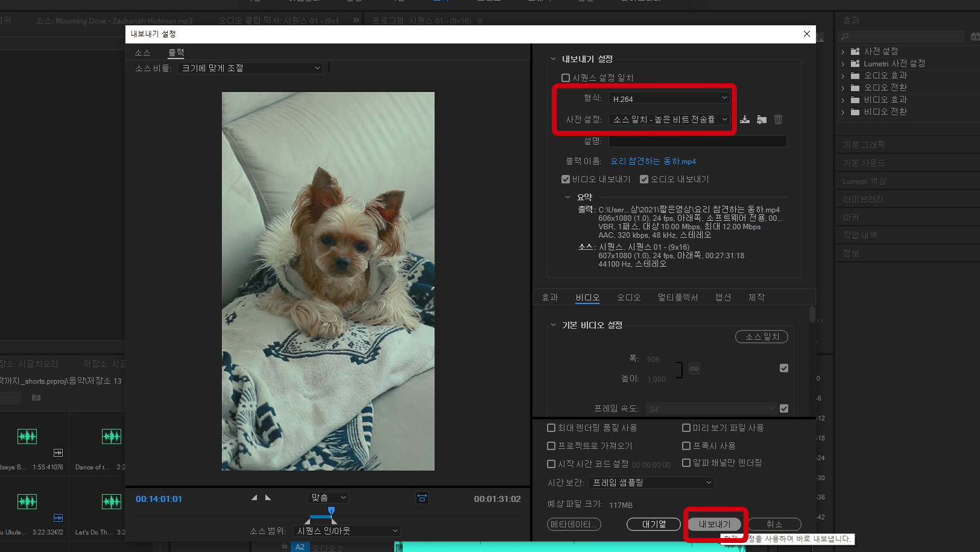Click 대기열 queue button

[x=654, y=524]
